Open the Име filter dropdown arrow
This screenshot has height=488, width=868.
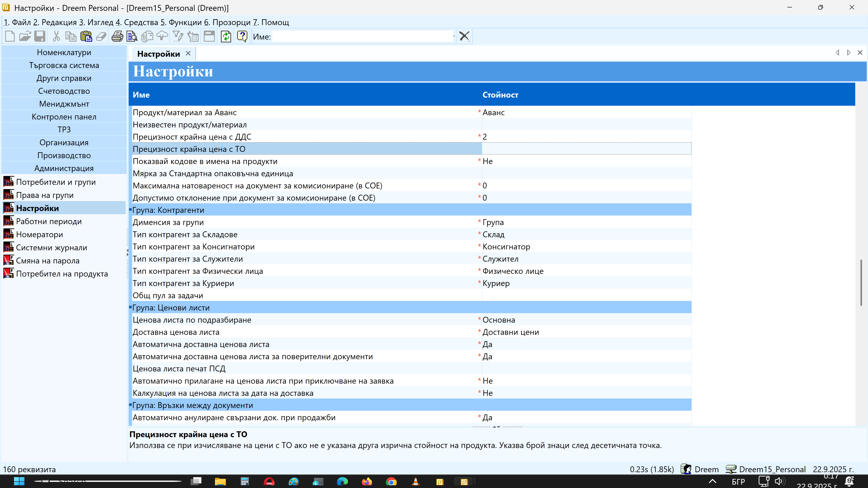pos(454,36)
